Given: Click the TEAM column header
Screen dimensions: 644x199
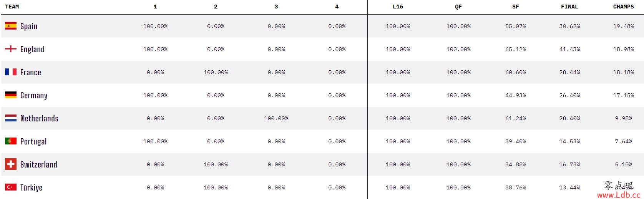Looking at the screenshot, I should tap(12, 7).
